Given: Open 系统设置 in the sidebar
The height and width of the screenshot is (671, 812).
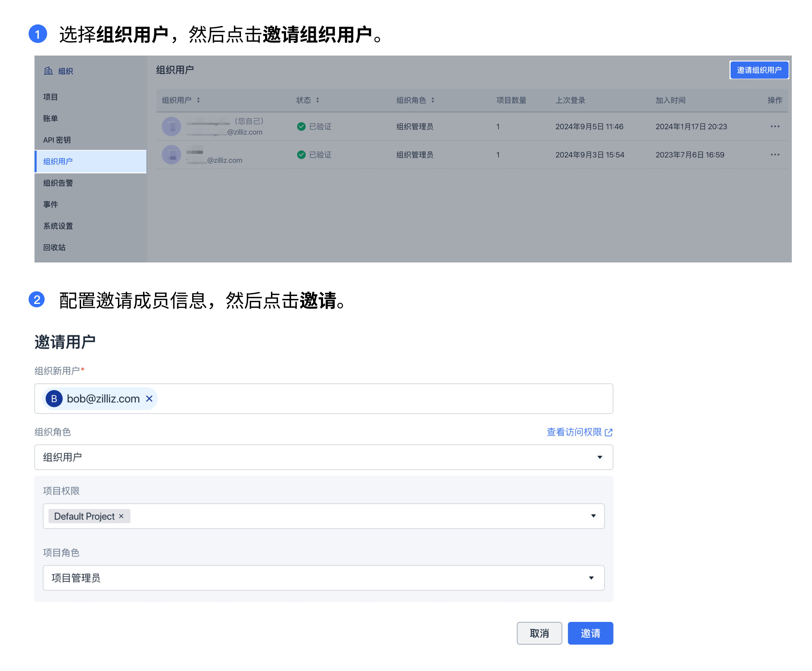Looking at the screenshot, I should pyautogui.click(x=58, y=226).
